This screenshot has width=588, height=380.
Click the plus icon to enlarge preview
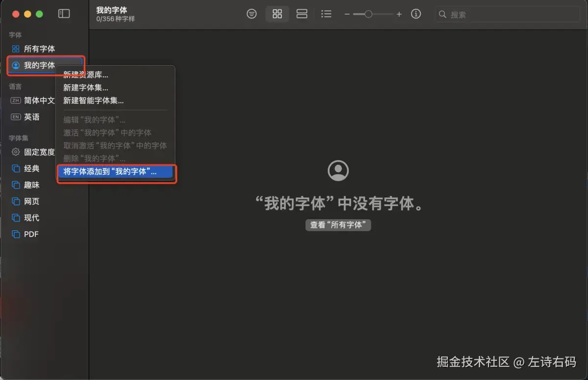coord(399,14)
